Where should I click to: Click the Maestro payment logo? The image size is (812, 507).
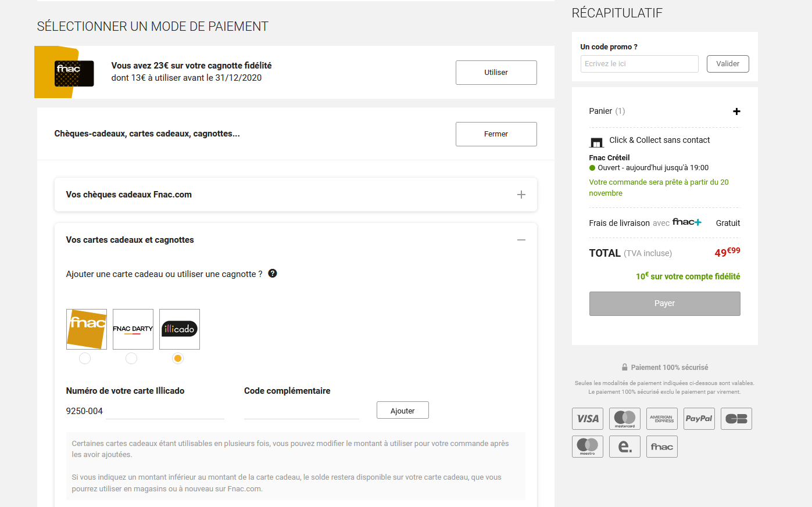(587, 447)
